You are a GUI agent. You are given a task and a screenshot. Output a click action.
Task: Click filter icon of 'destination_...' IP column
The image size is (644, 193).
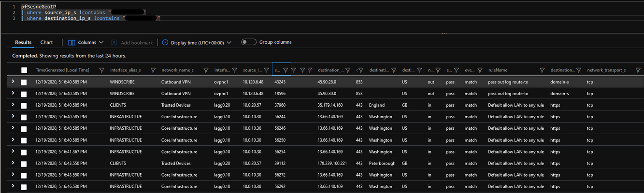pyautogui.click(x=349, y=70)
